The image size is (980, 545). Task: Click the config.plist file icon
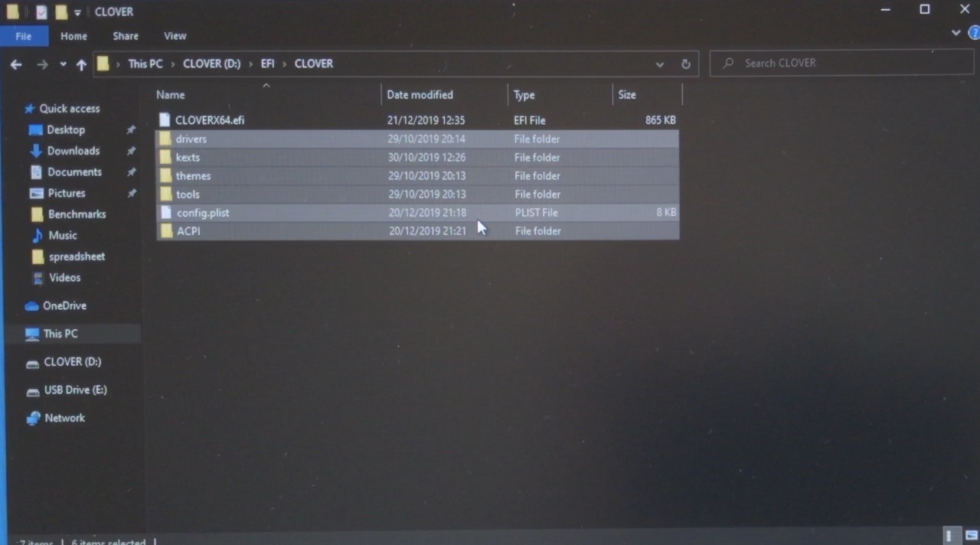click(x=166, y=212)
